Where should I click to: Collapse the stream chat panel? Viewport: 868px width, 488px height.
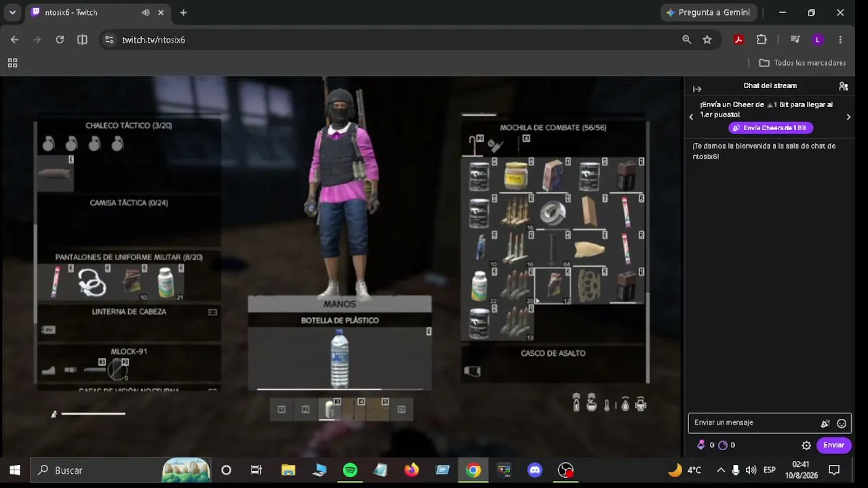tap(697, 89)
